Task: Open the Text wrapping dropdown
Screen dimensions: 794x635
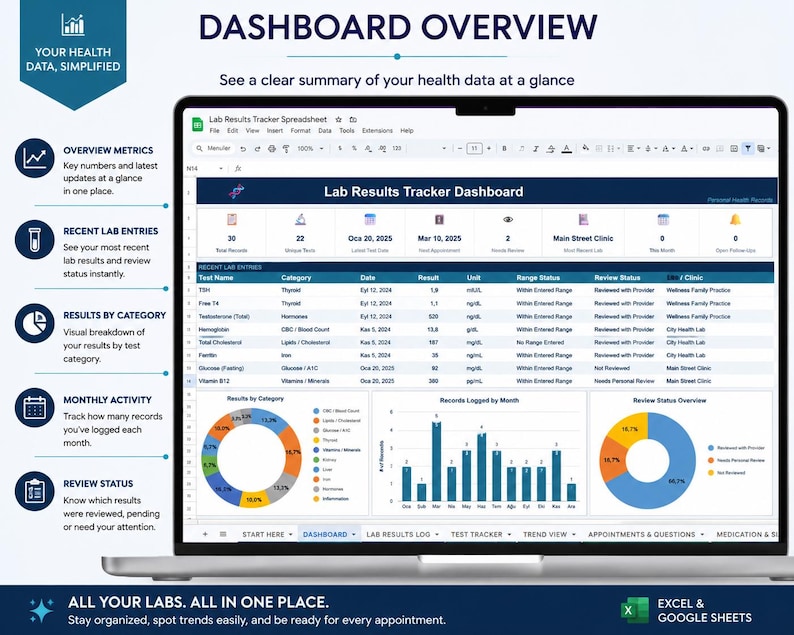Action: click(669, 148)
